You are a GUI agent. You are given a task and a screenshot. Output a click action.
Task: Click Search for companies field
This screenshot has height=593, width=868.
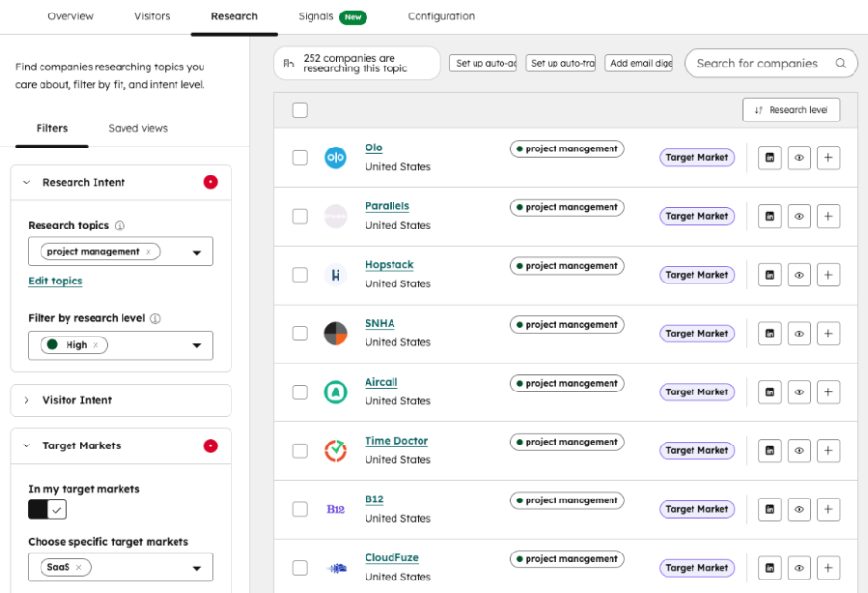tap(771, 63)
